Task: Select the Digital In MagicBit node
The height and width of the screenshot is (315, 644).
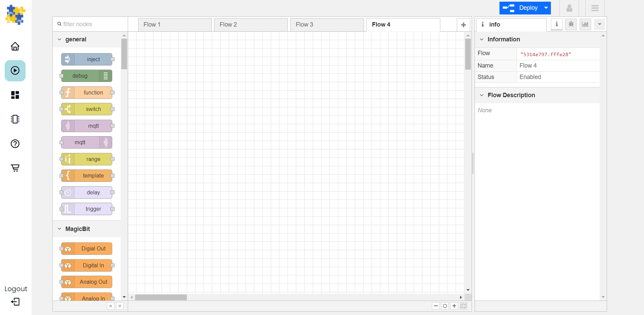Action: click(x=87, y=265)
